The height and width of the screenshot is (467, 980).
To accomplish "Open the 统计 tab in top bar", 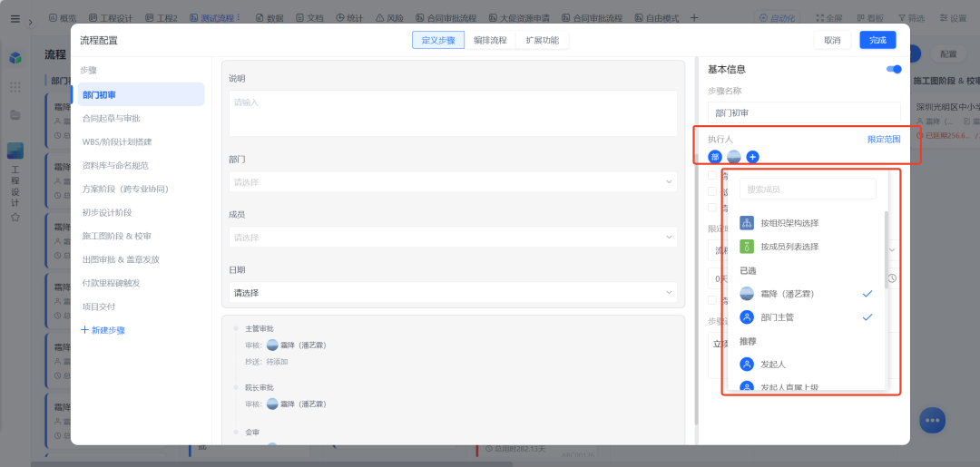I will tap(350, 18).
